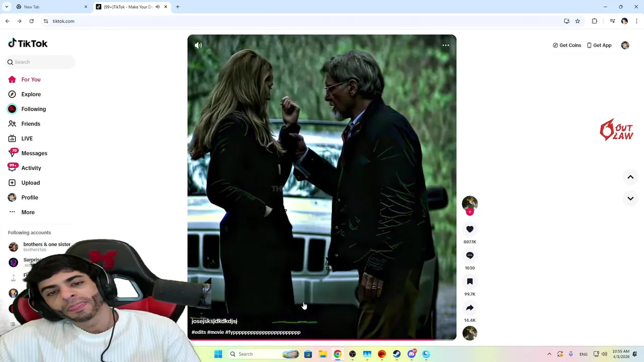Open the video options three-dot menu
Viewport: 644px width, 362px height.
(446, 45)
